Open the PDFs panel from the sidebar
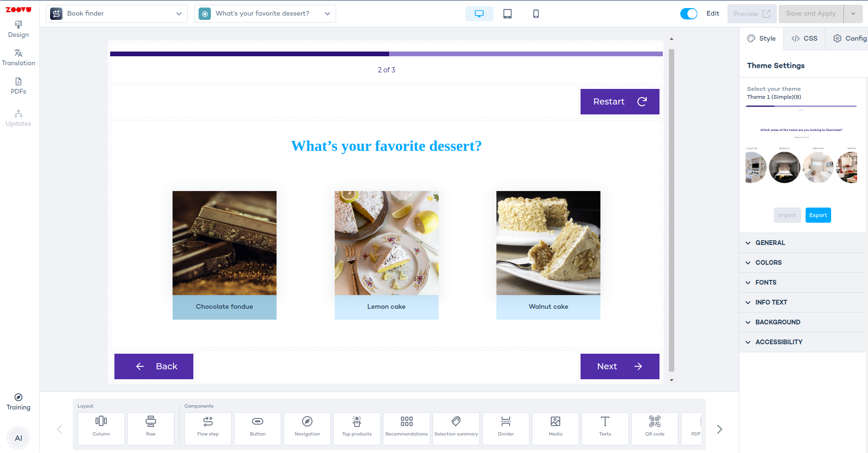Image resolution: width=868 pixels, height=453 pixels. tap(18, 86)
